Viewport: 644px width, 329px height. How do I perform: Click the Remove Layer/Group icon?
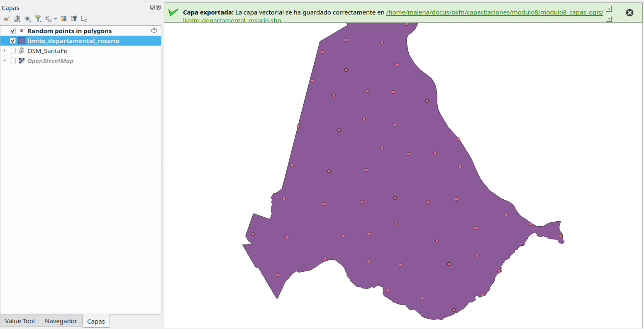pos(84,19)
